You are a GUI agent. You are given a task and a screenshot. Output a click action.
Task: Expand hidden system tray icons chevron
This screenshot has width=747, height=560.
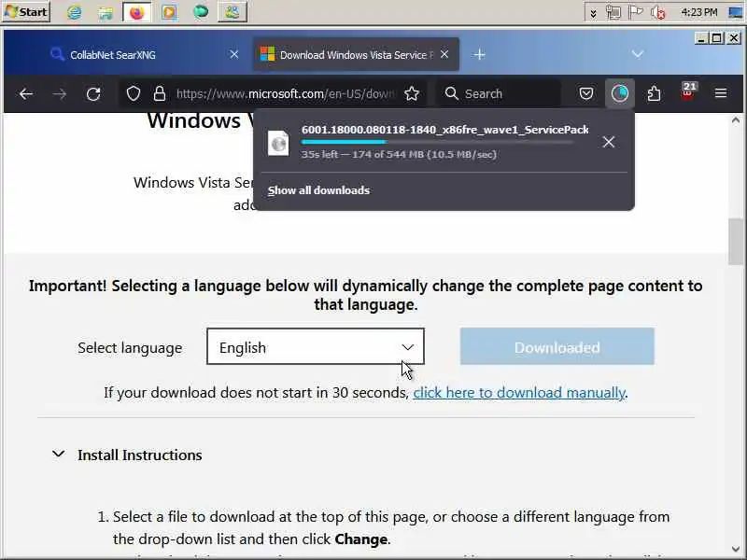tap(593, 13)
